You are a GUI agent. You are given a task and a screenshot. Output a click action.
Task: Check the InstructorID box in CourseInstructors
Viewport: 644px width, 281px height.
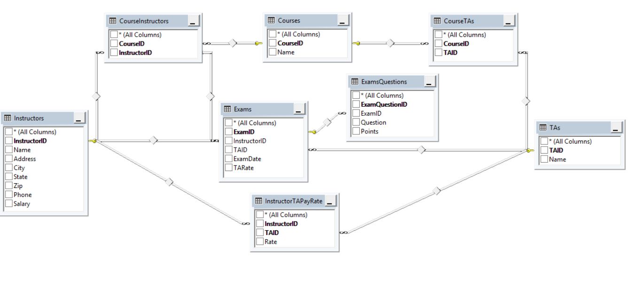(x=114, y=53)
